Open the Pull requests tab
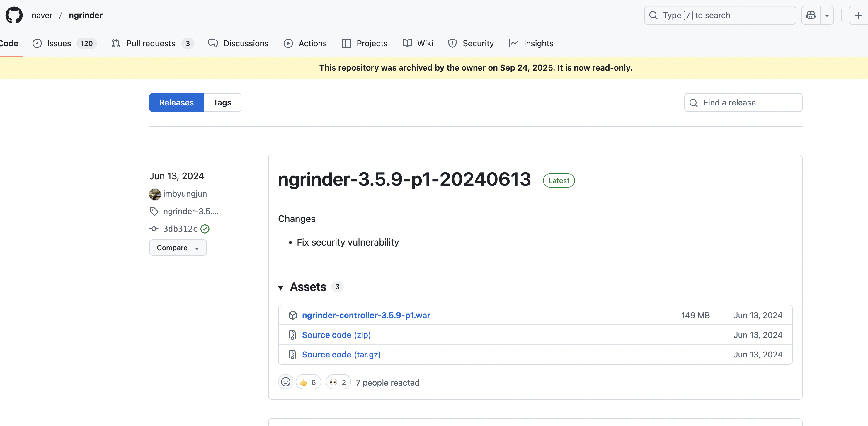The height and width of the screenshot is (426, 868). [151, 43]
